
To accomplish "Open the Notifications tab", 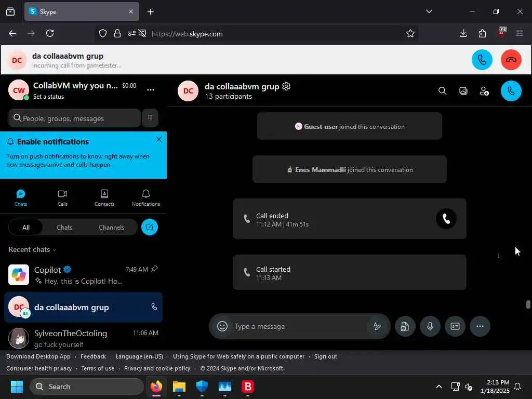I will (146, 198).
